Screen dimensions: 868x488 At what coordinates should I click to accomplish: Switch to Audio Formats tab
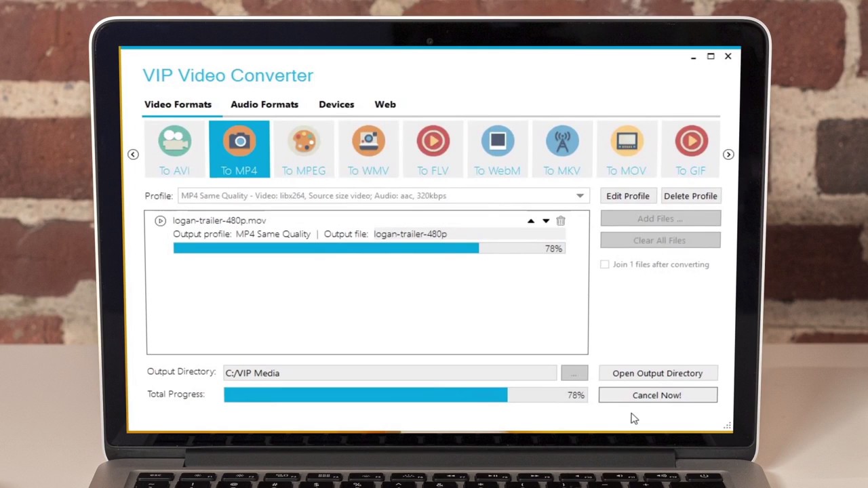click(x=264, y=104)
